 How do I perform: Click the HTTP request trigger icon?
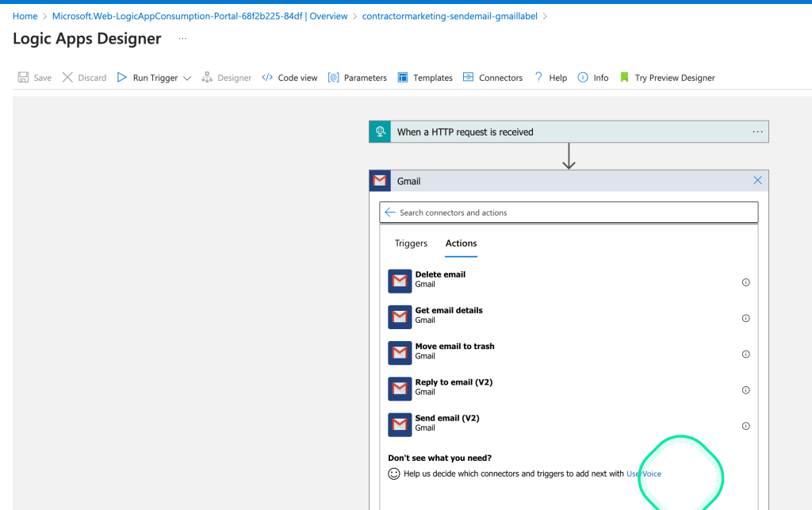point(380,132)
